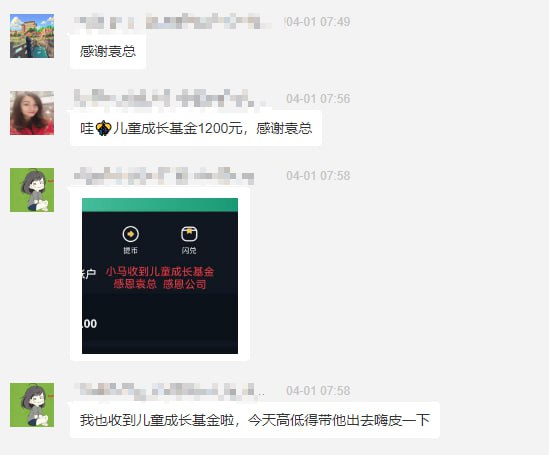This screenshot has width=549, height=455.
Task: Click the 04-01 07:56 timestamp
Action: click(x=318, y=99)
